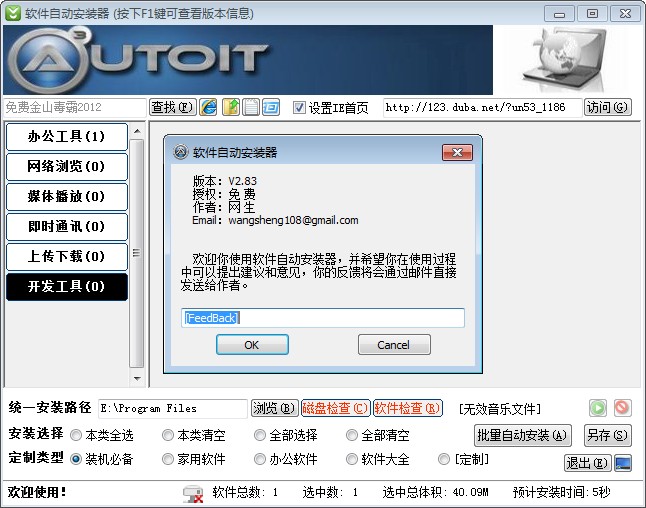Click the 软件检查(R) button
The width and height of the screenshot is (646, 508).
pyautogui.click(x=408, y=408)
